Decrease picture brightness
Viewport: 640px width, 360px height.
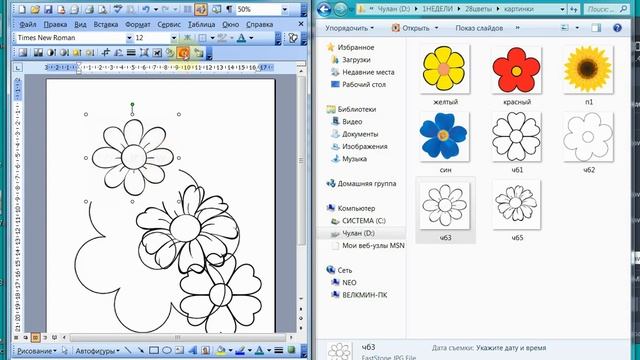tap(90, 53)
